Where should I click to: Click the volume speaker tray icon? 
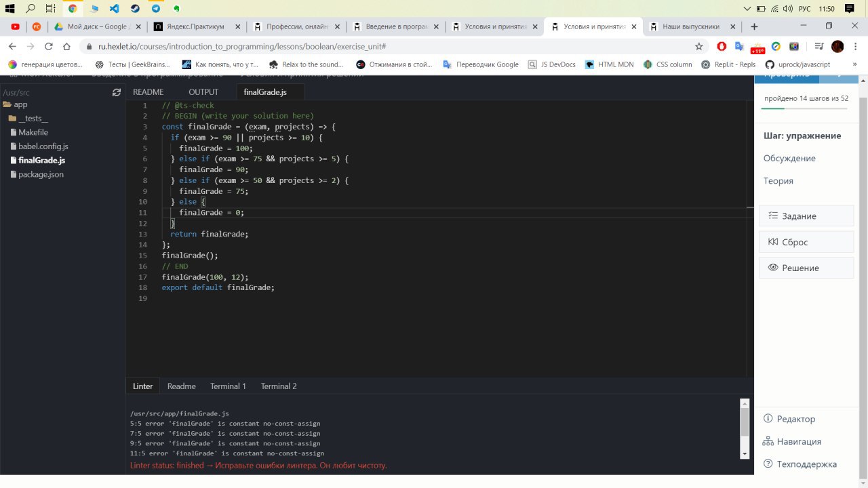coord(787,9)
